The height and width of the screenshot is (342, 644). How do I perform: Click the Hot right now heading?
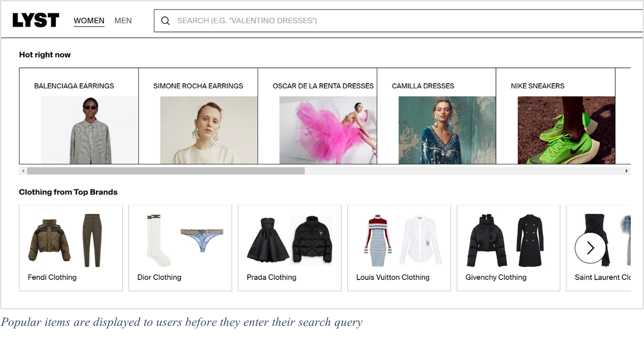pos(45,55)
